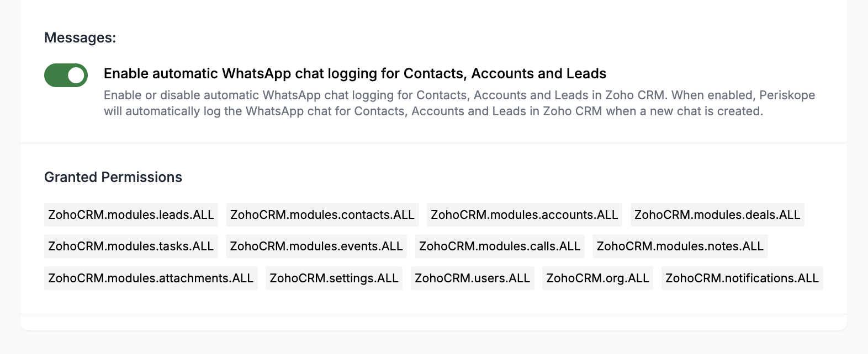This screenshot has width=868, height=354.
Task: Click the ZohoCRM.modules.accounts.ALL permission chip
Action: coord(524,214)
